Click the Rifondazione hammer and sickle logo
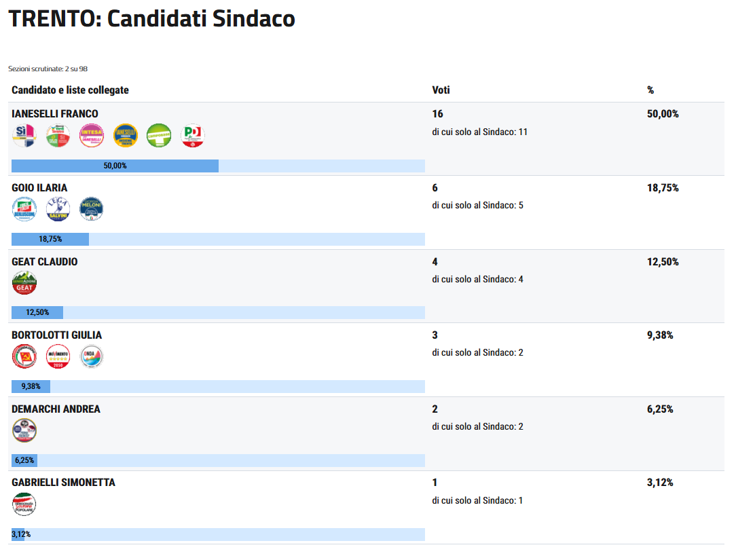Image resolution: width=736 pixels, height=560 pixels. (24, 356)
